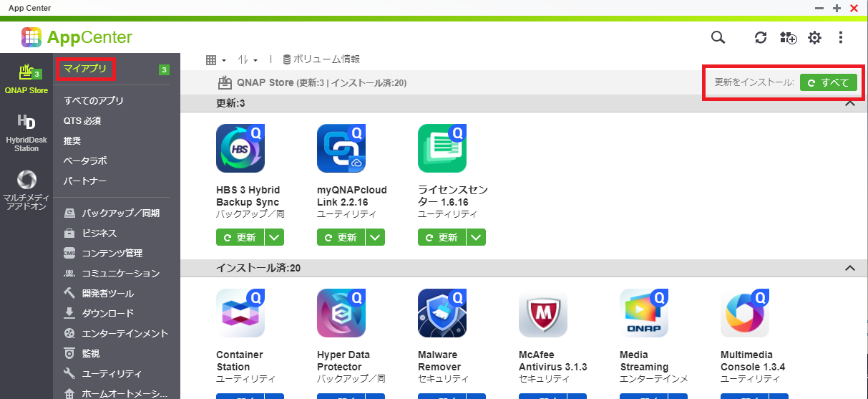Click McAfee Antivirus 3.1.3 name
The width and height of the screenshot is (868, 399).
click(x=553, y=361)
